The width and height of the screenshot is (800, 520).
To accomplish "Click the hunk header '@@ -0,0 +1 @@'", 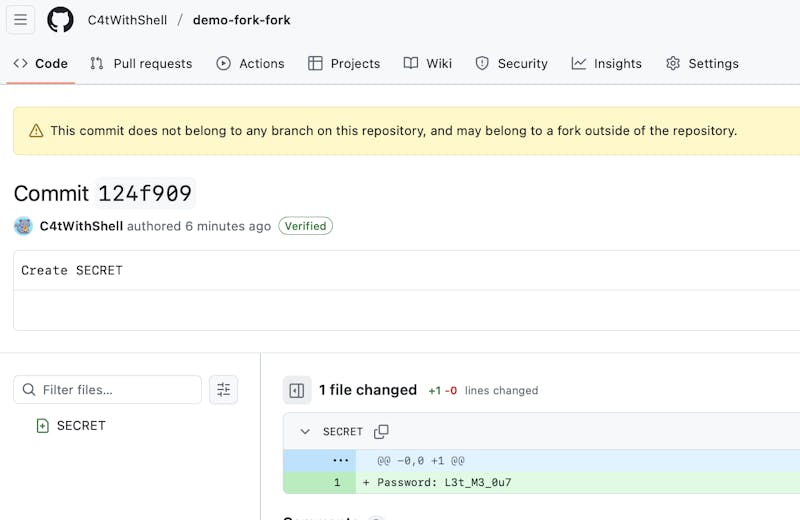I will (x=421, y=461).
